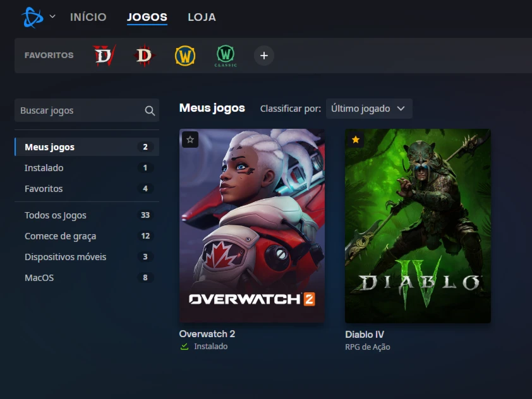Image resolution: width=532 pixels, height=399 pixels.
Task: Open WoW Classic favorite icon
Action: click(226, 56)
